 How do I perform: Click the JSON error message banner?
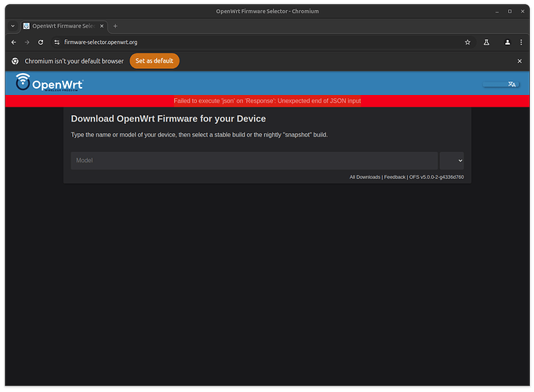(x=267, y=101)
